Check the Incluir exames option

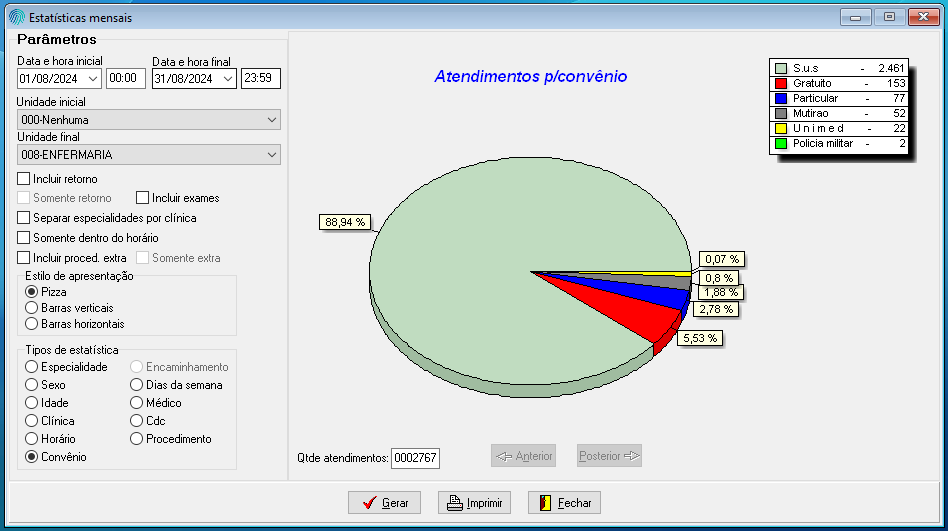143,198
